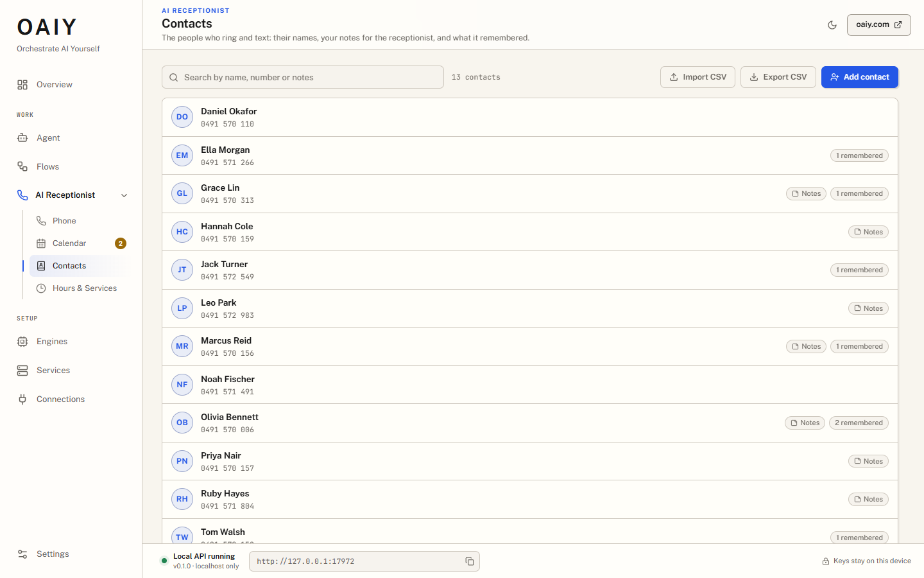Click the Export CSV button
The width and height of the screenshot is (924, 578).
click(778, 77)
